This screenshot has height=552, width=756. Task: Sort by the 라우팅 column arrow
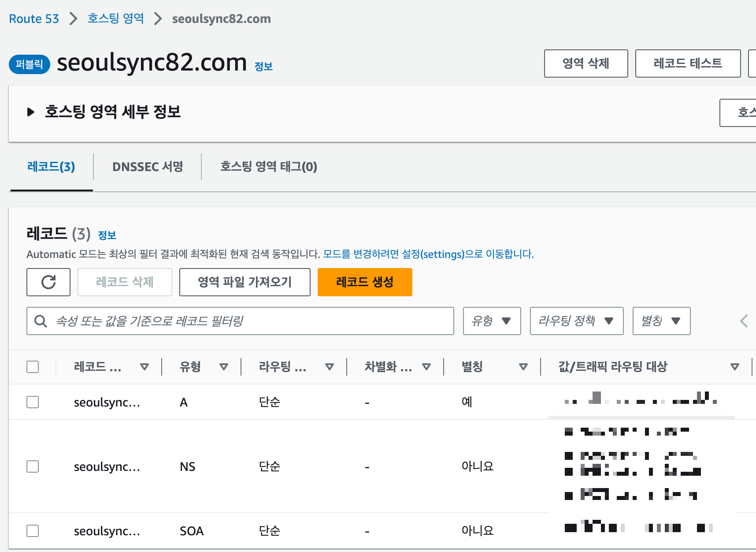329,367
